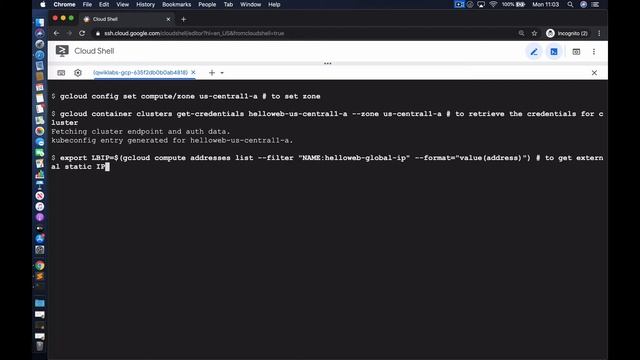
Task: Click the Mon 11:03 clock
Action: coord(545,4)
